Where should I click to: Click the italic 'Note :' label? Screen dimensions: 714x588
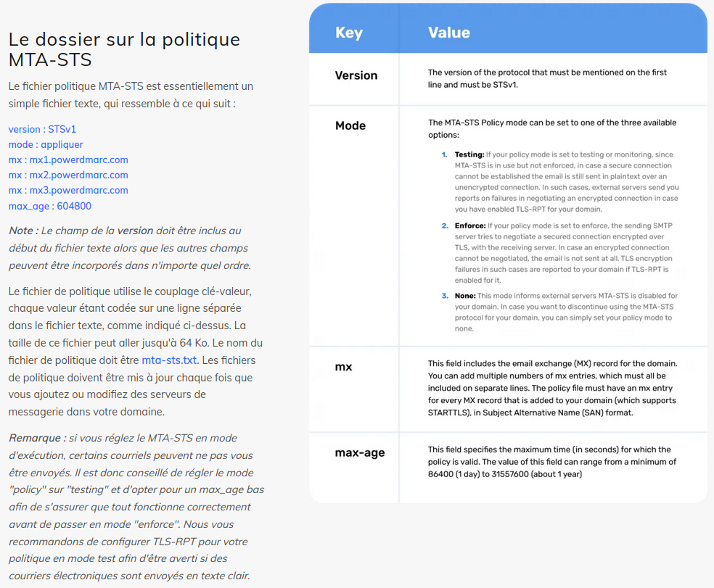click(x=23, y=231)
